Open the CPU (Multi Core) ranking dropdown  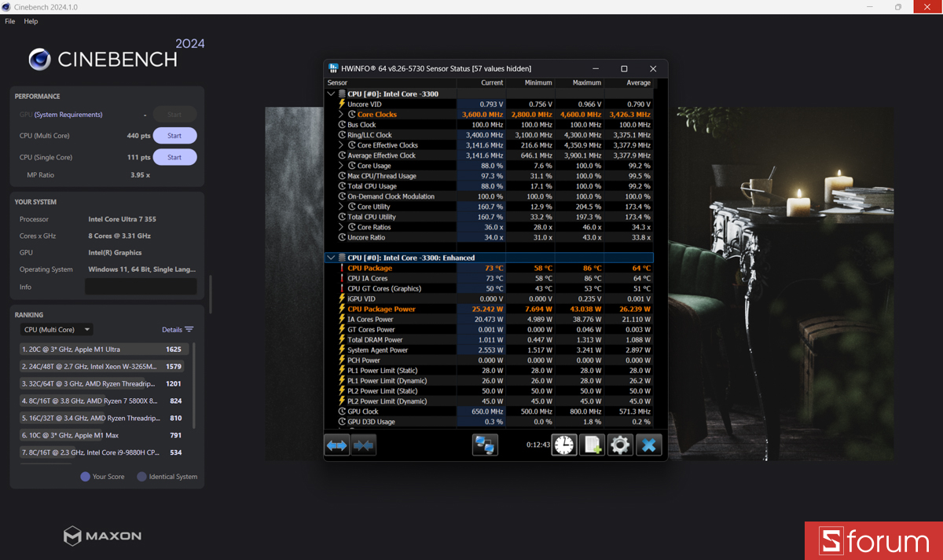pyautogui.click(x=57, y=330)
